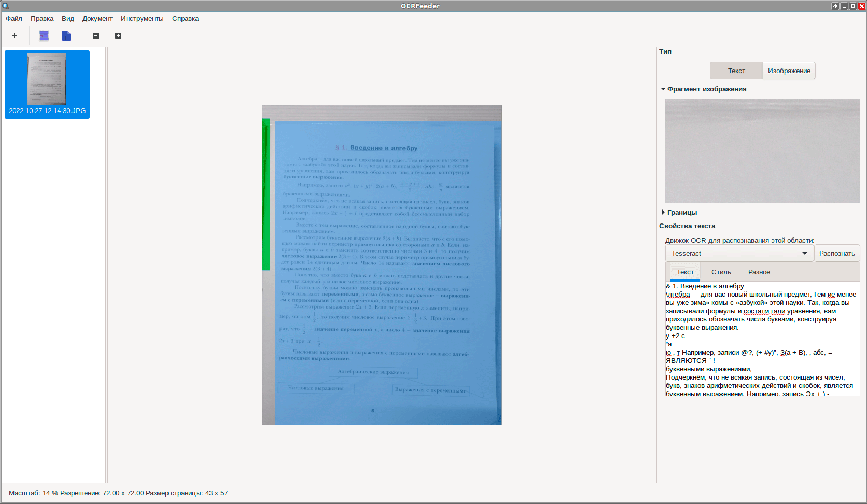Click the page layout recognition icon
This screenshot has width=867, height=504.
(44, 36)
